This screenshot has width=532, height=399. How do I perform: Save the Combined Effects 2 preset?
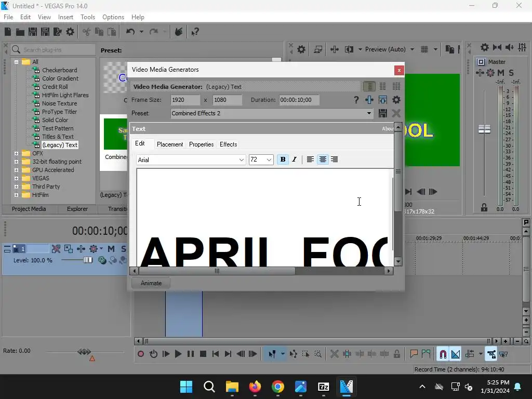pos(383,113)
